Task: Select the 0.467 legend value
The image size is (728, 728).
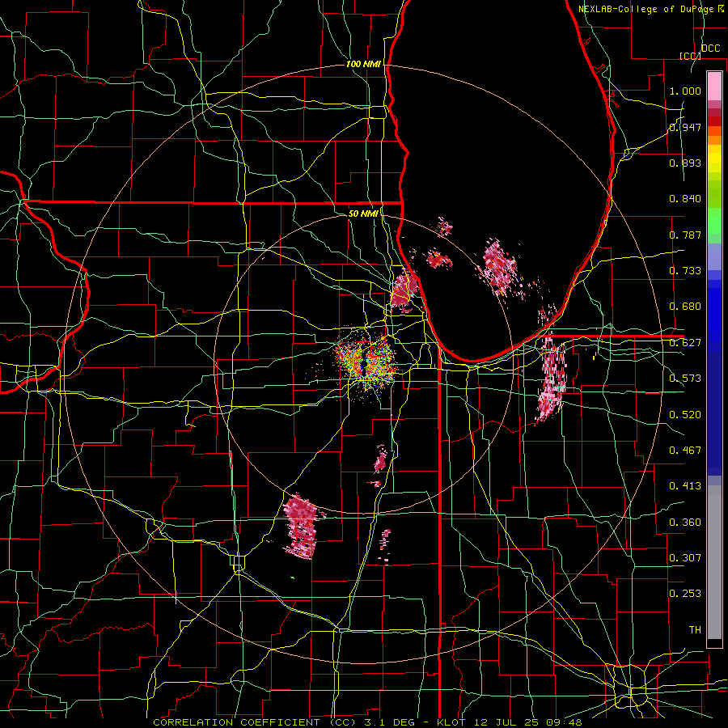Action: (x=685, y=451)
